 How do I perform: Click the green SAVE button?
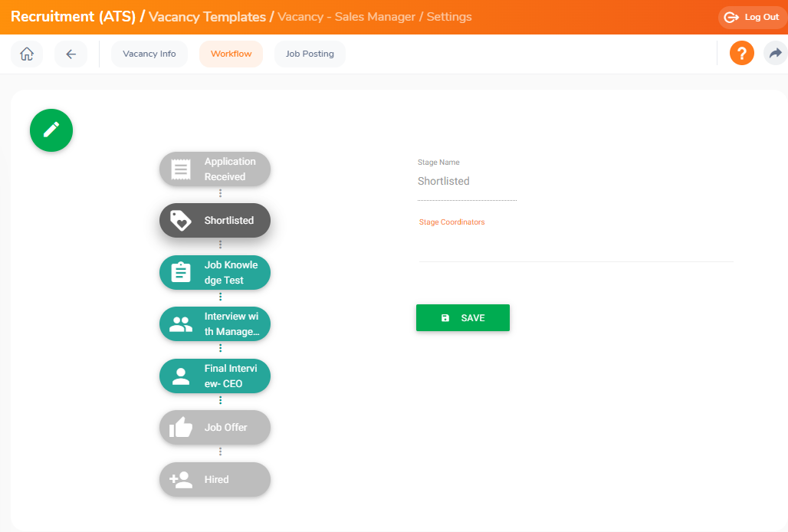pos(463,318)
